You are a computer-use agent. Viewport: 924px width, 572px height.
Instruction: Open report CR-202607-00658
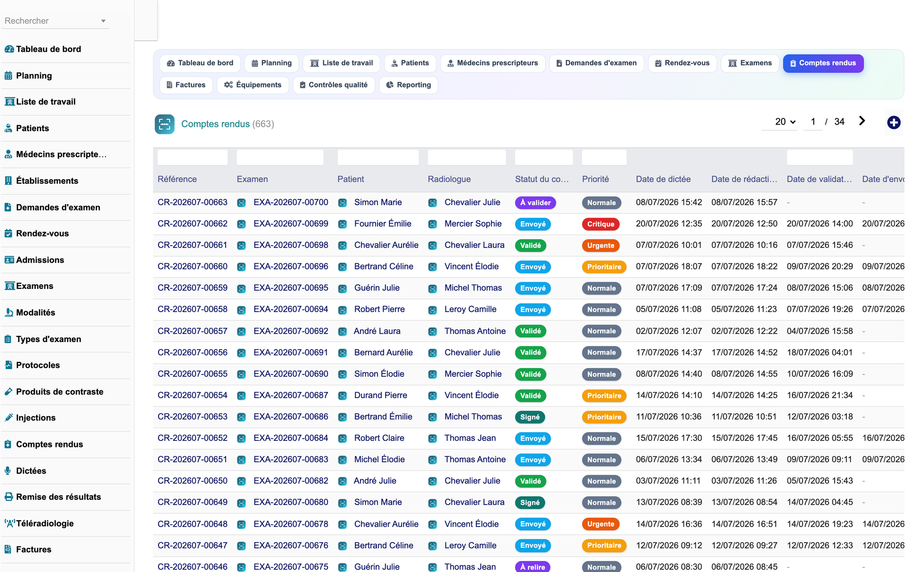[x=192, y=309]
